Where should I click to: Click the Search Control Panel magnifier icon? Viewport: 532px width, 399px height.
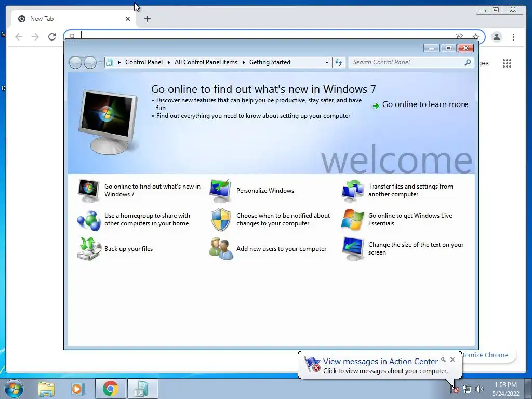[x=468, y=62]
